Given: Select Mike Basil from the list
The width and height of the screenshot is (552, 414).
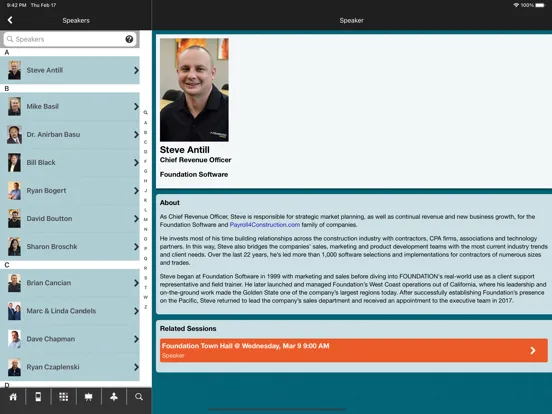Looking at the screenshot, I should click(x=70, y=106).
